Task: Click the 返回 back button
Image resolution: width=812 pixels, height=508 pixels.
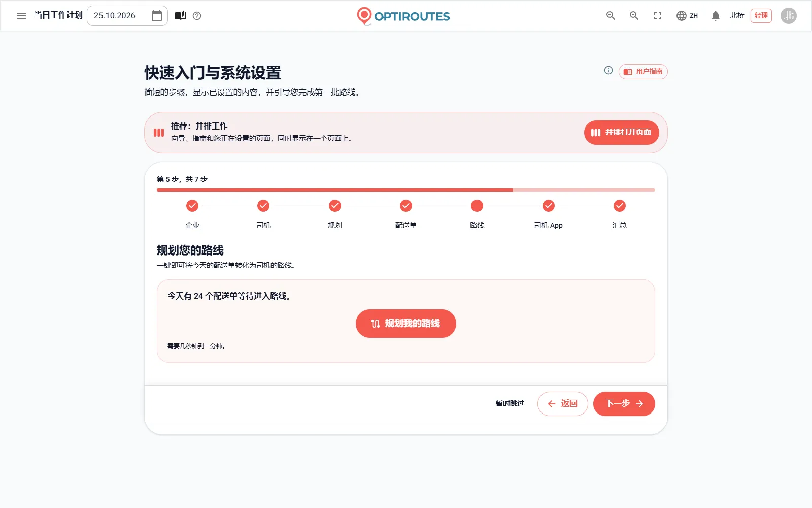Action: 563,404
